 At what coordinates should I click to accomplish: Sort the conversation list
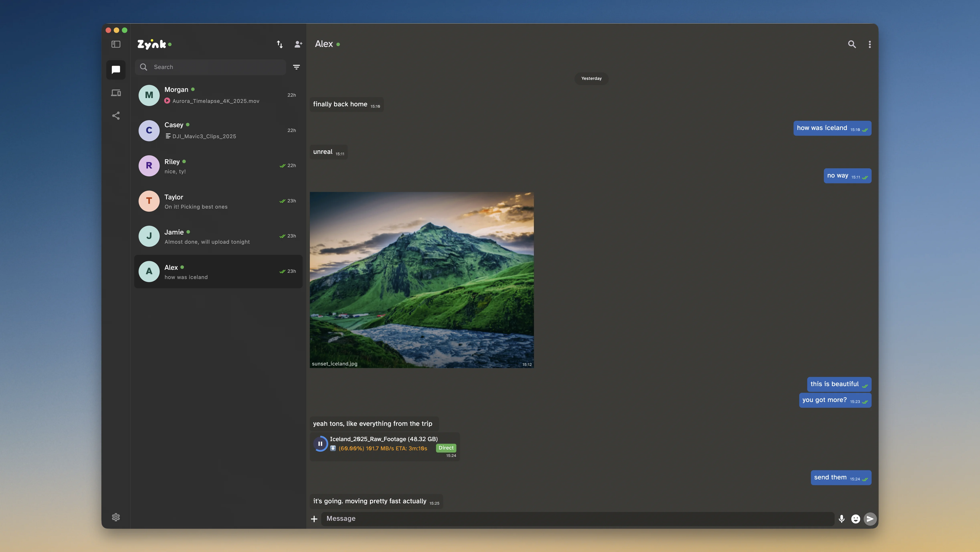(280, 44)
